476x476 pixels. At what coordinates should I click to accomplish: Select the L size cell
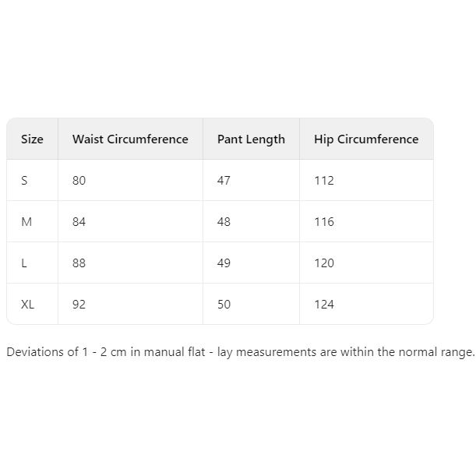24,263
